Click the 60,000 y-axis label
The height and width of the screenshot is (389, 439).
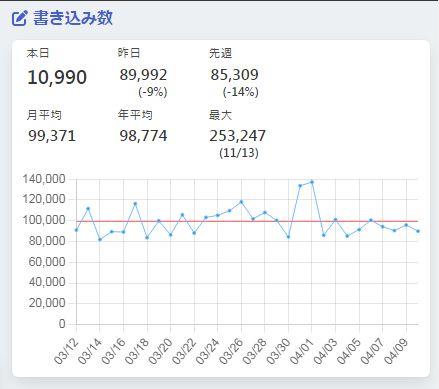click(46, 262)
